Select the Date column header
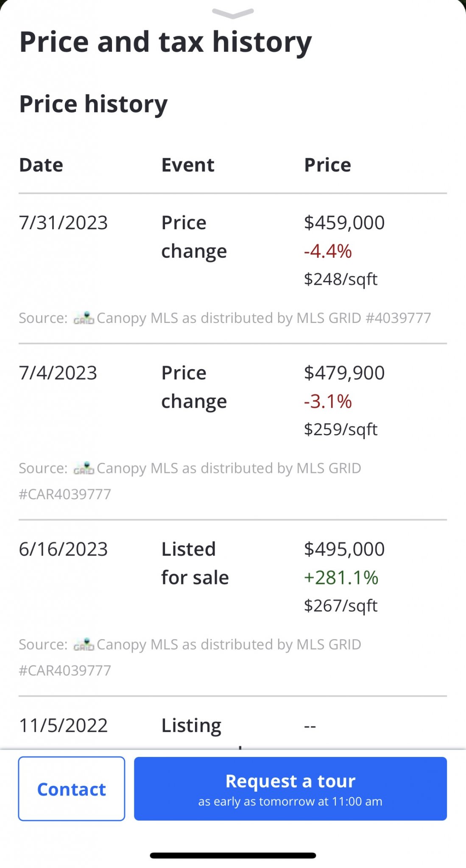 [x=41, y=165]
